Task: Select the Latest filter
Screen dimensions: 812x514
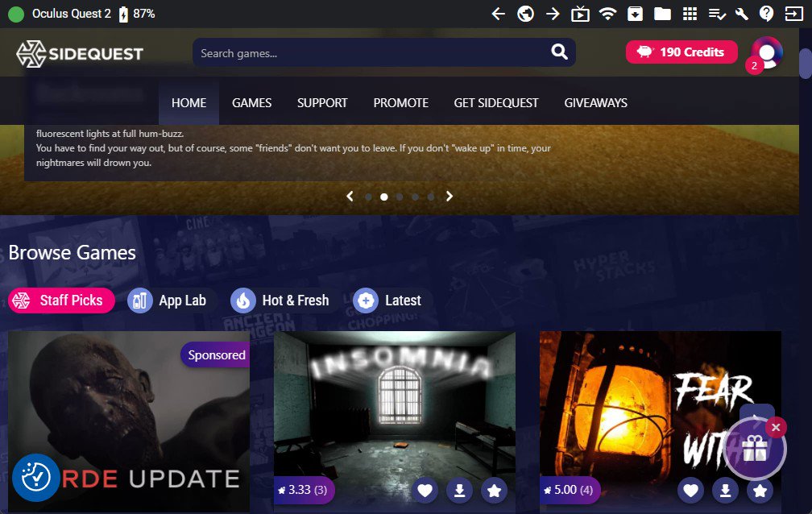Action: point(391,301)
